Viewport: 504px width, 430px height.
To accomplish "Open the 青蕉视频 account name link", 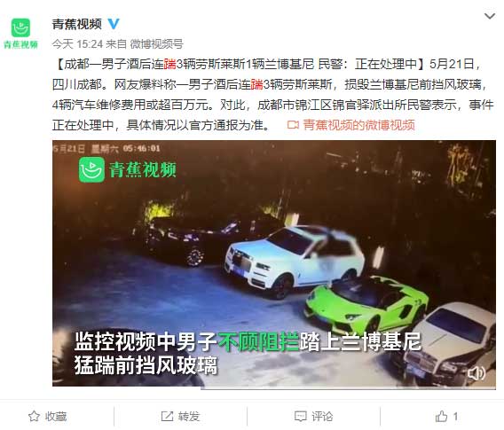I will pyautogui.click(x=77, y=24).
